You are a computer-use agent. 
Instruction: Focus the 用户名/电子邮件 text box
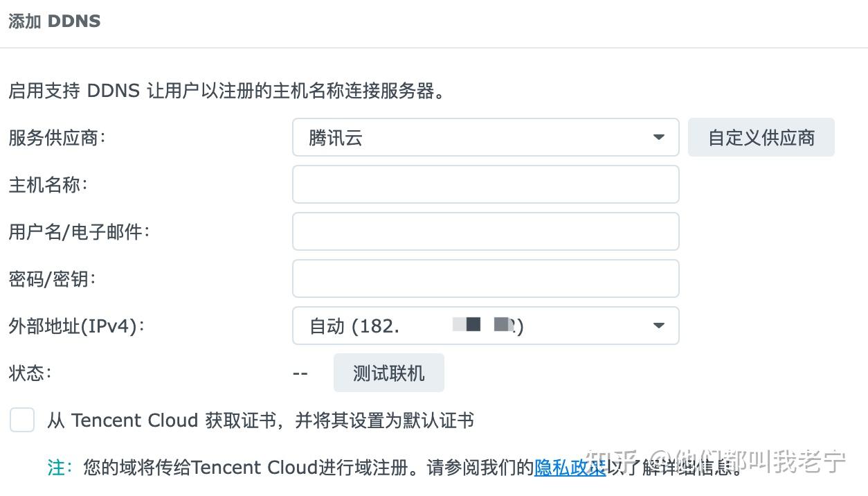tap(485, 231)
